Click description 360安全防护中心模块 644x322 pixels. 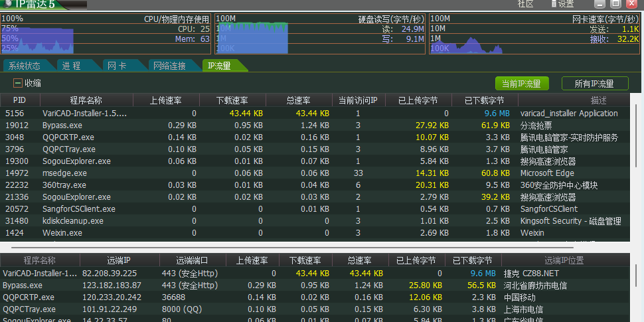[559, 185]
